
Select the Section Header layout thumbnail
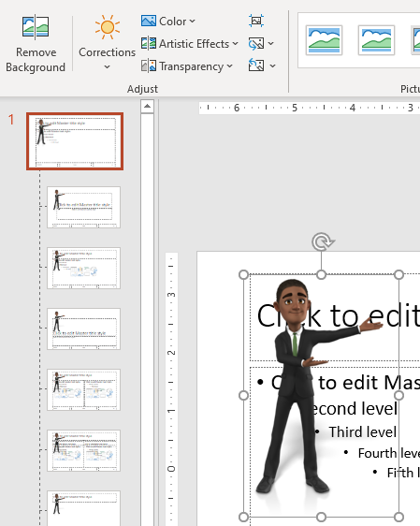coord(83,329)
